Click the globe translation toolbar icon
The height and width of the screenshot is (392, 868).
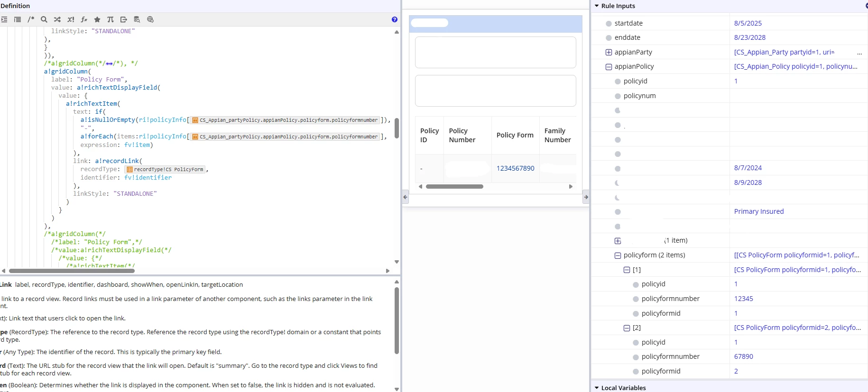coord(150,19)
